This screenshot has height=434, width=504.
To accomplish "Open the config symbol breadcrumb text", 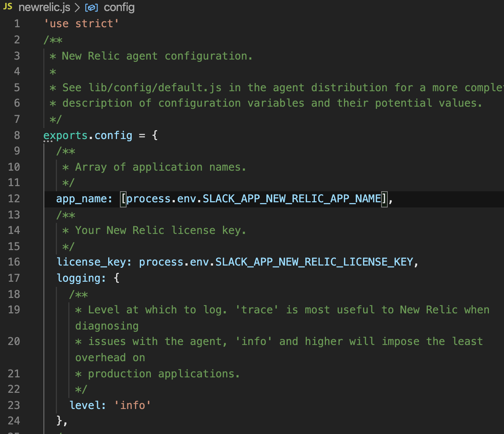I will (119, 7).
